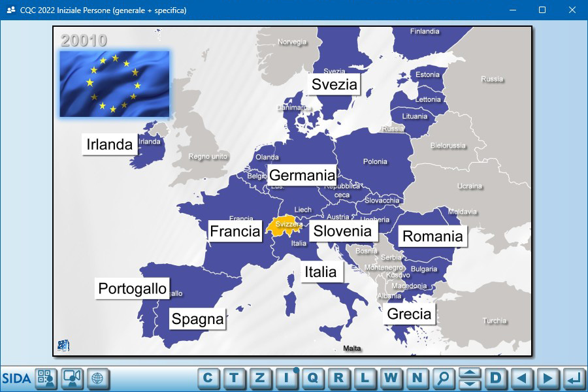Open the video presenter icon

coord(73,378)
